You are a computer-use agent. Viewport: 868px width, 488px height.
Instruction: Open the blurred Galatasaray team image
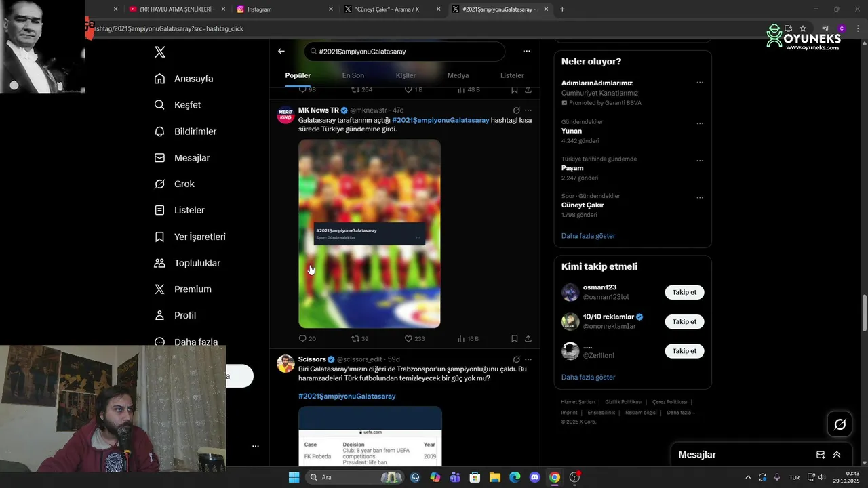click(x=370, y=234)
